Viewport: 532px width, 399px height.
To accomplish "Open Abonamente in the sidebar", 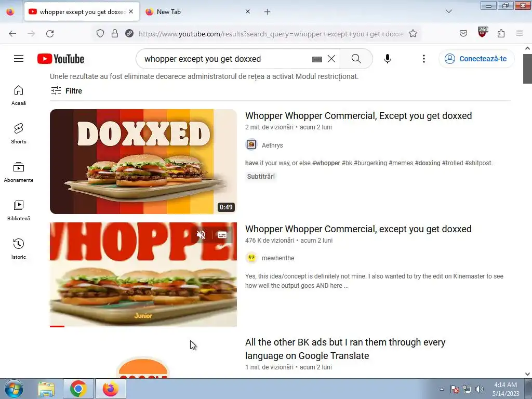I will tap(19, 172).
